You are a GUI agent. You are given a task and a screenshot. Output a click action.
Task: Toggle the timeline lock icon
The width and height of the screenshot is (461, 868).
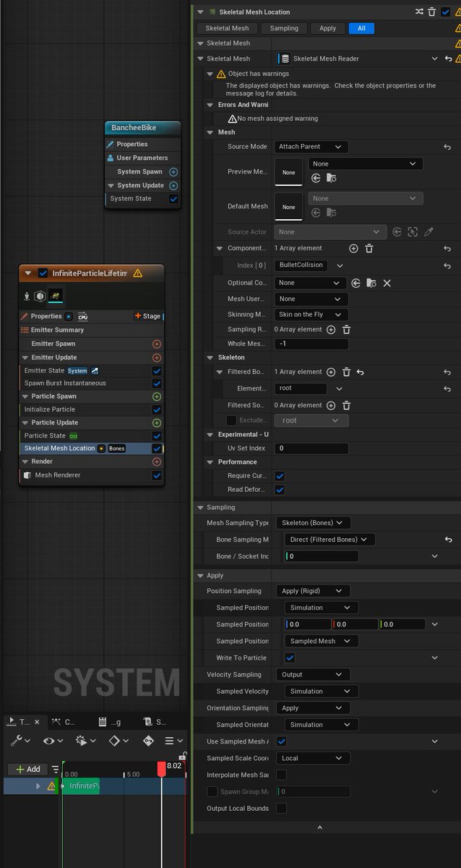coord(184,756)
